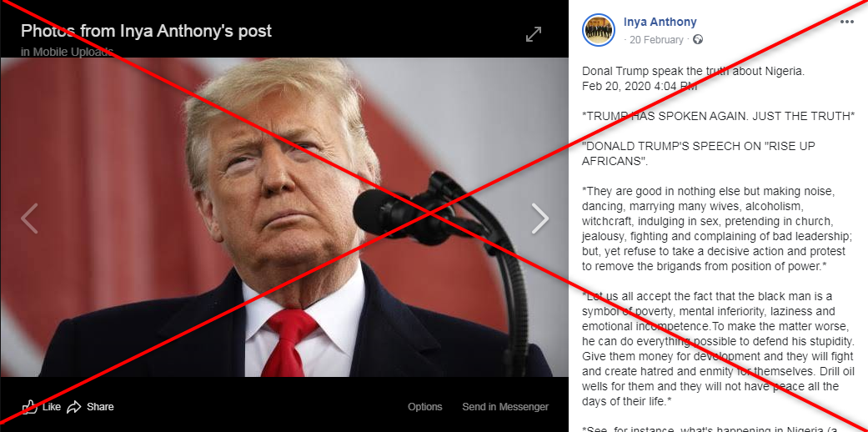Viewport: 868px width, 432px height.
Task: Go to next photo with right arrow
Action: click(540, 219)
